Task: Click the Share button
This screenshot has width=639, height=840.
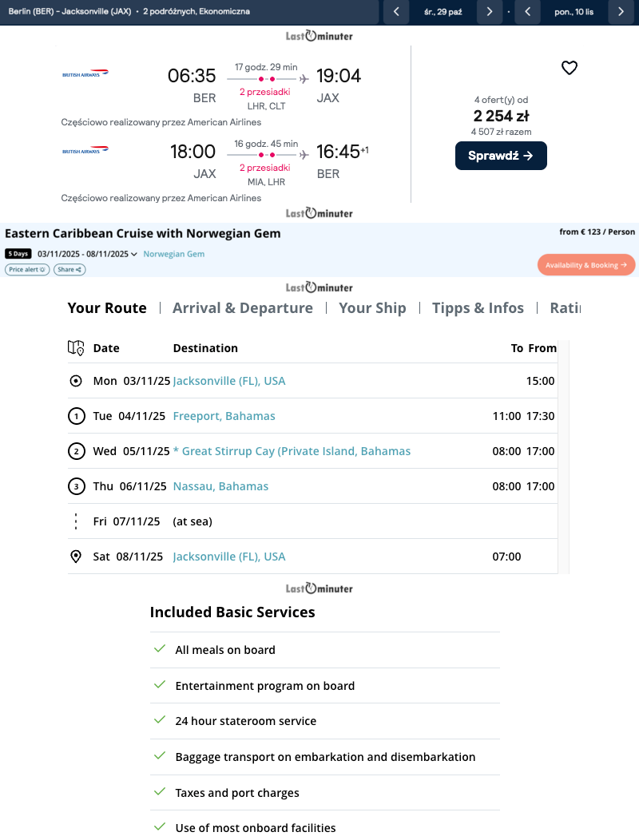Action: pyautogui.click(x=69, y=270)
